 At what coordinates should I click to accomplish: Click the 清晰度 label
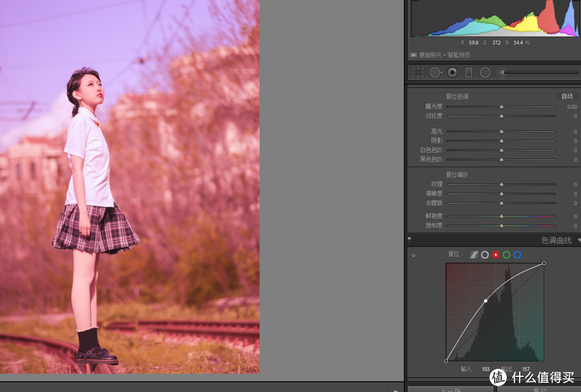coord(434,194)
